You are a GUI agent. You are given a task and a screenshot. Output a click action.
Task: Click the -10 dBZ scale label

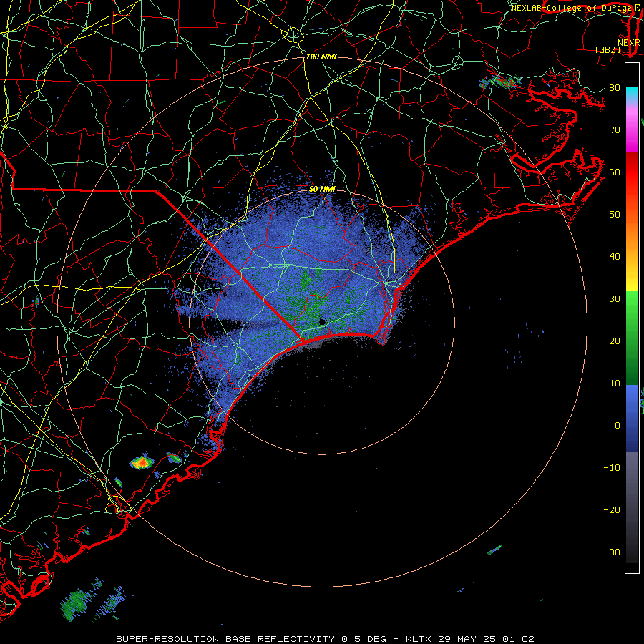[x=612, y=468]
